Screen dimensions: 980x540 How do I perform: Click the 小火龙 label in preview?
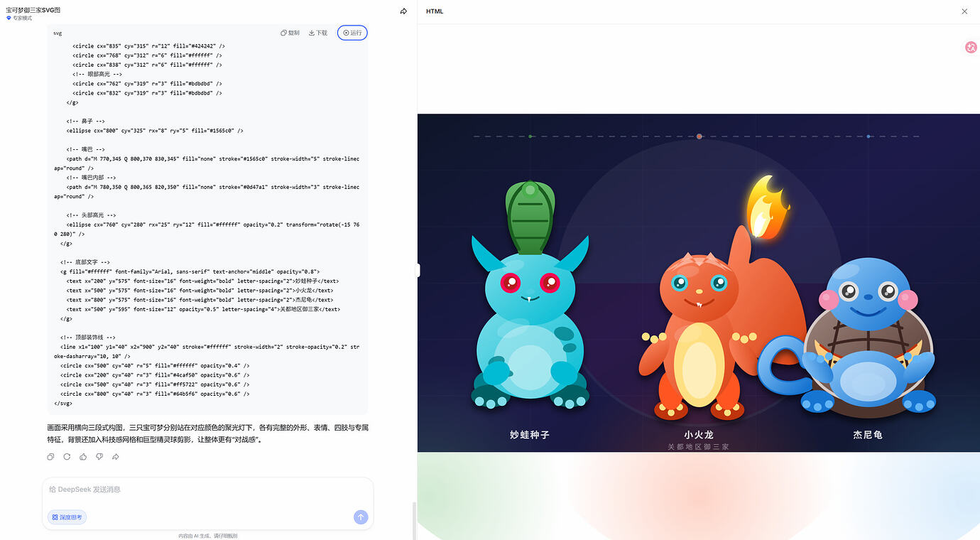699,435
